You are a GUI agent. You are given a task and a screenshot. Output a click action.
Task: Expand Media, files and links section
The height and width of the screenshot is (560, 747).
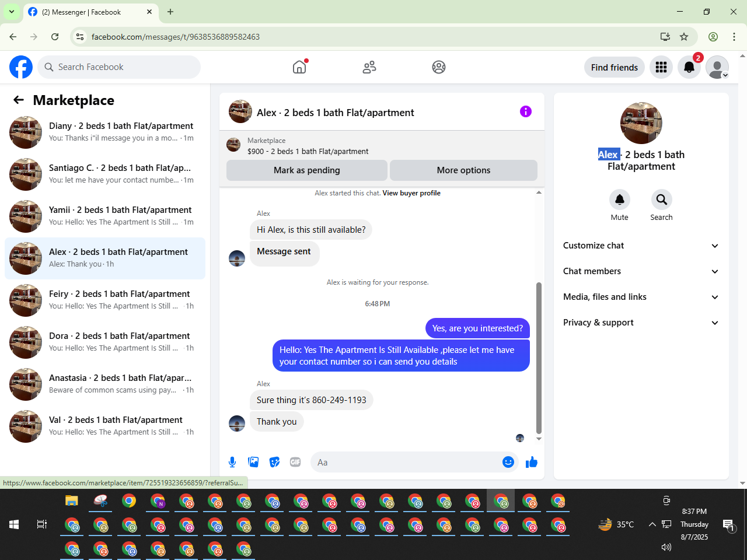click(x=641, y=297)
